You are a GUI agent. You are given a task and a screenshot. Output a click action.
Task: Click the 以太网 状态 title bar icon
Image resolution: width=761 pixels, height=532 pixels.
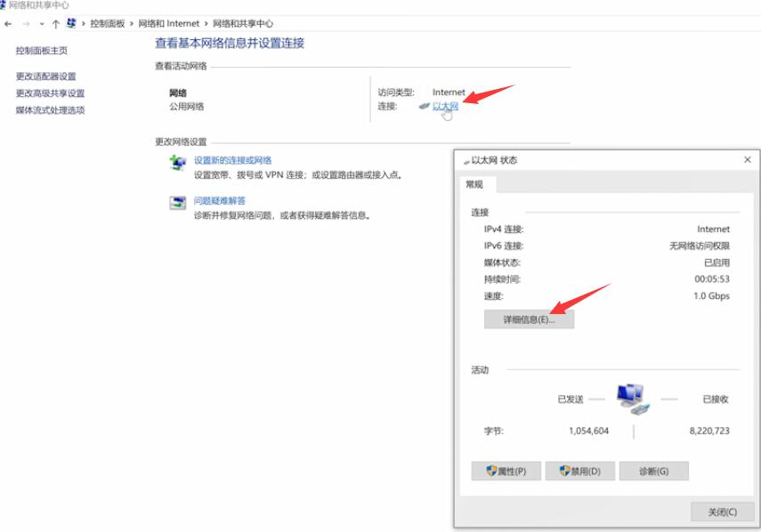pyautogui.click(x=466, y=161)
